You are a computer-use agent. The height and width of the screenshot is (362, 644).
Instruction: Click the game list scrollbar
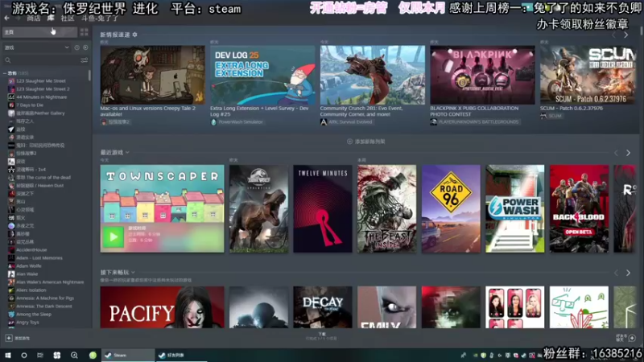click(89, 76)
